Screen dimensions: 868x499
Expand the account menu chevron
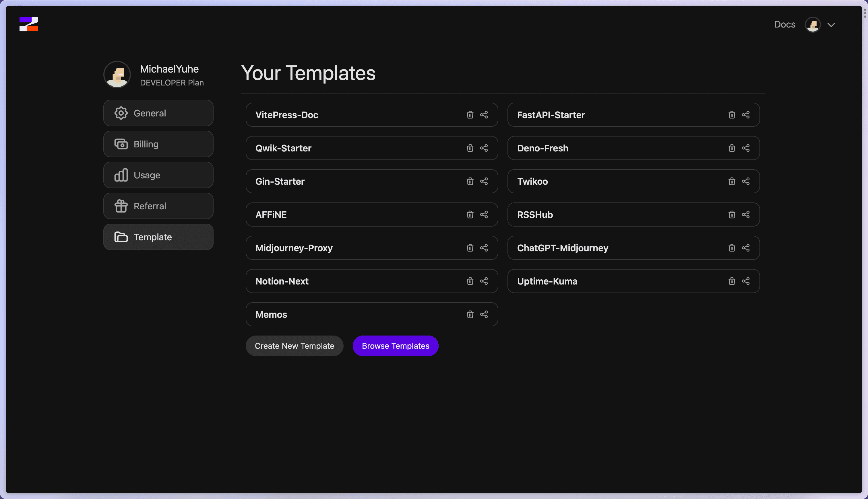coord(831,25)
